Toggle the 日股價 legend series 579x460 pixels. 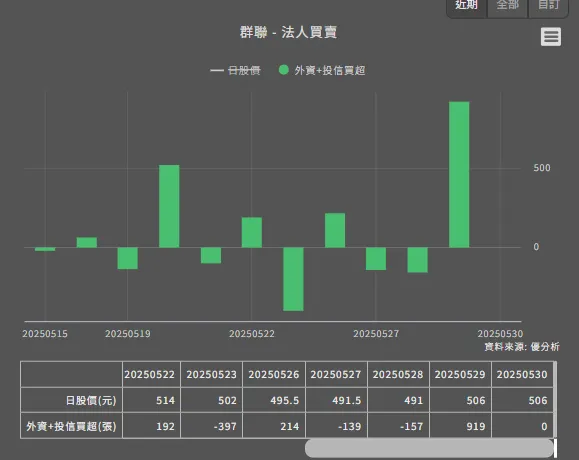tap(235, 70)
